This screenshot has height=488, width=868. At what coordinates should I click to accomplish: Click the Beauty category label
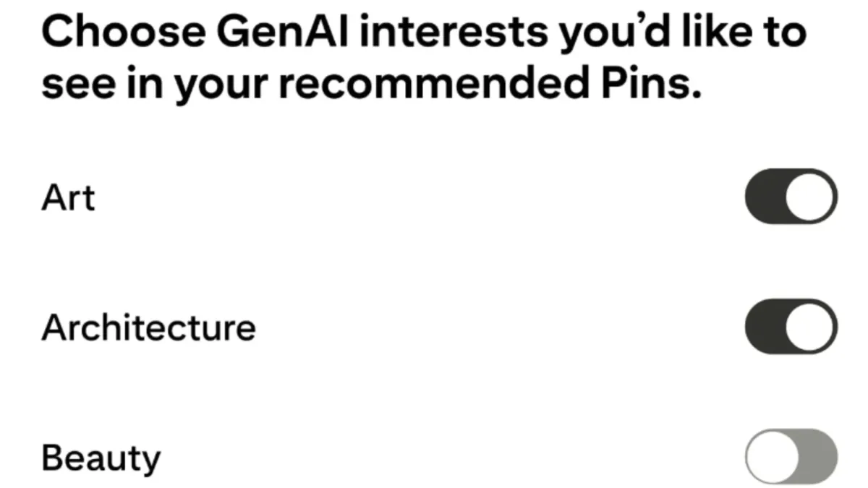(101, 457)
